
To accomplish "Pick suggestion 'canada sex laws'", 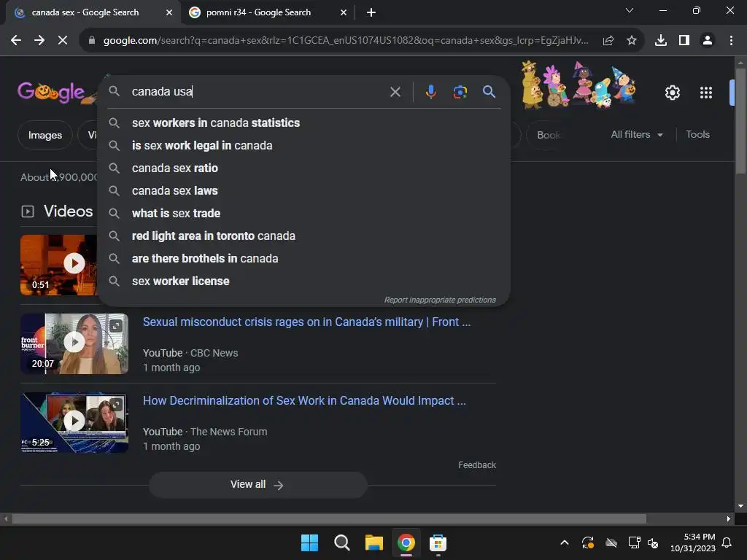I will [303, 190].
